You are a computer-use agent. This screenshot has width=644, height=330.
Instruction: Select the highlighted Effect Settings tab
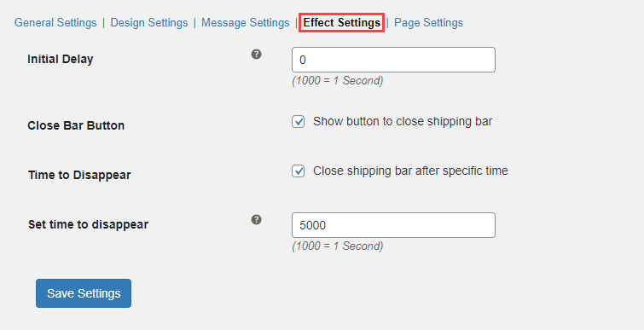click(342, 22)
